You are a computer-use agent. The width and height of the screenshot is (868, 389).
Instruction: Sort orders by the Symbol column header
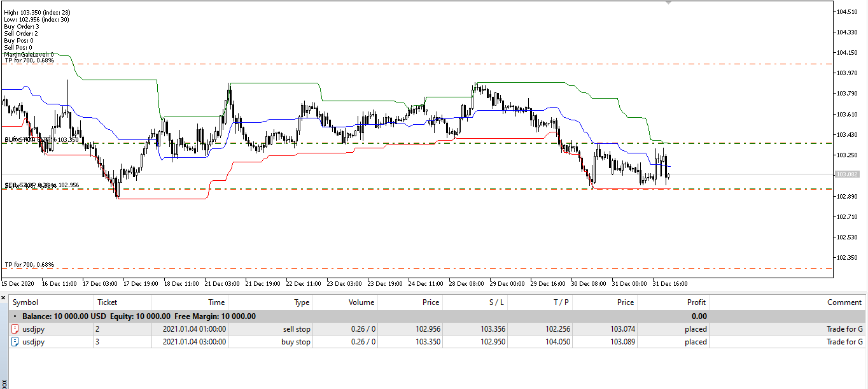(25, 302)
